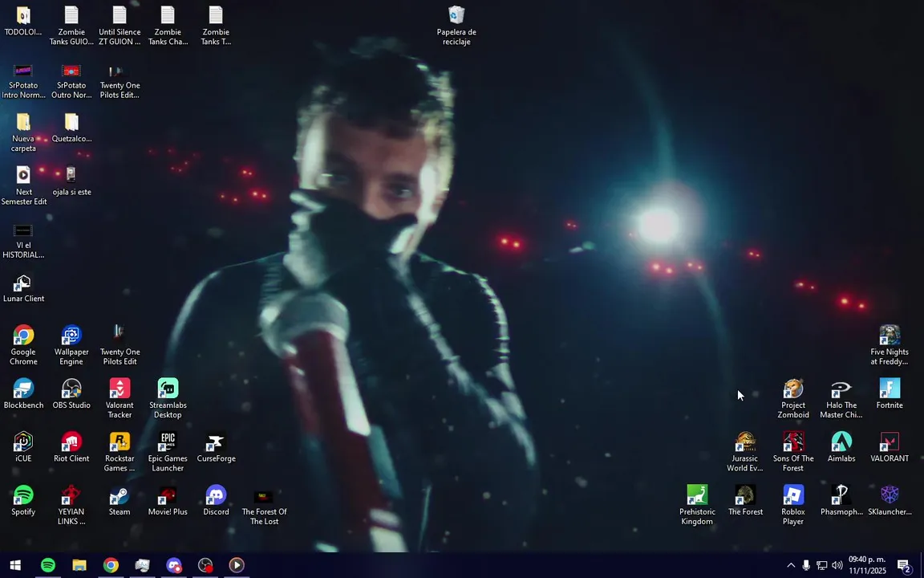Switch to OBS Studio in the taskbar
The height and width of the screenshot is (578, 924).
[x=205, y=565]
